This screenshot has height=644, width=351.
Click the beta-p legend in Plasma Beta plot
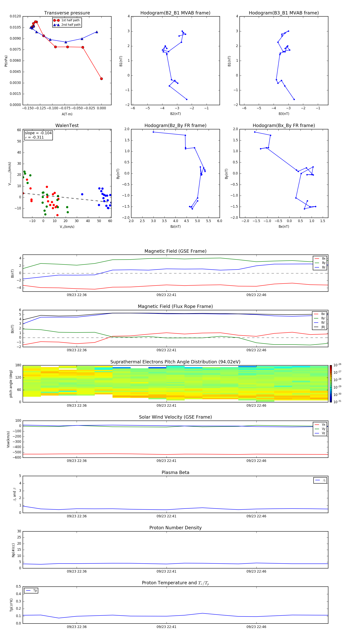(x=320, y=480)
